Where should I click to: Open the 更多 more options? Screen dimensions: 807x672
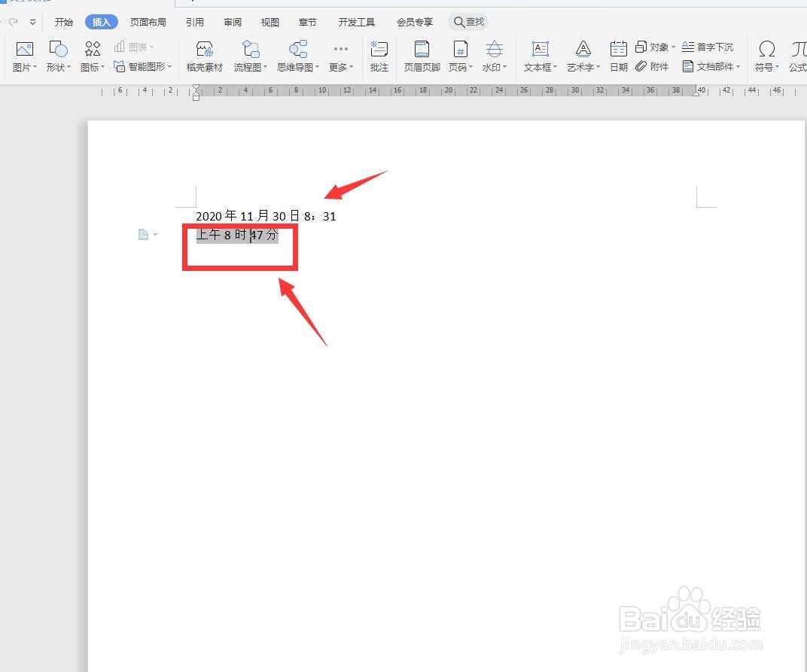coord(341,56)
